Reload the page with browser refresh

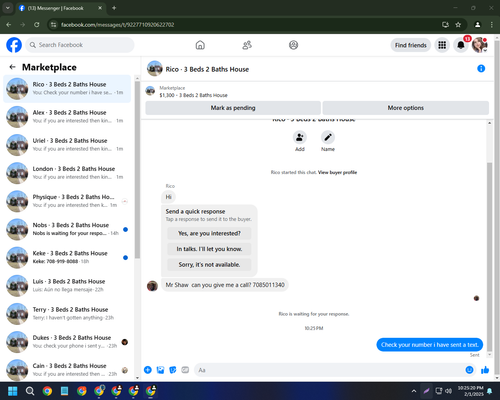point(37,25)
